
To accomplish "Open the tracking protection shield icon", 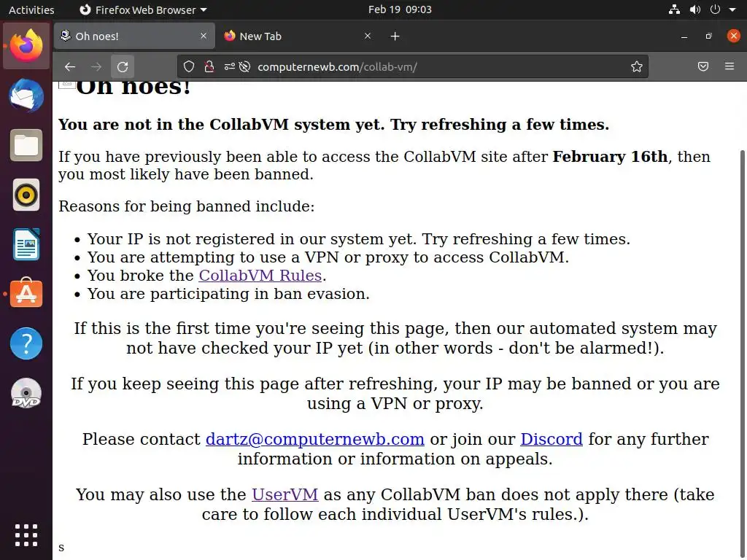I will coord(189,66).
